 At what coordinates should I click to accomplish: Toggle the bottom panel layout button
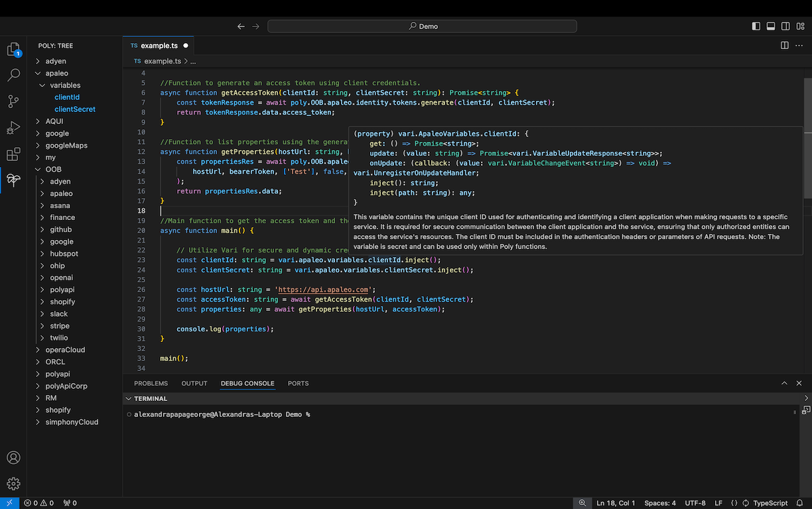(771, 27)
